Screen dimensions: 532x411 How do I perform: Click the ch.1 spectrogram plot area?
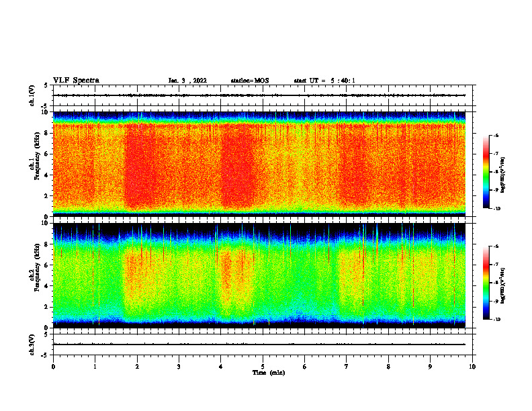click(x=259, y=164)
